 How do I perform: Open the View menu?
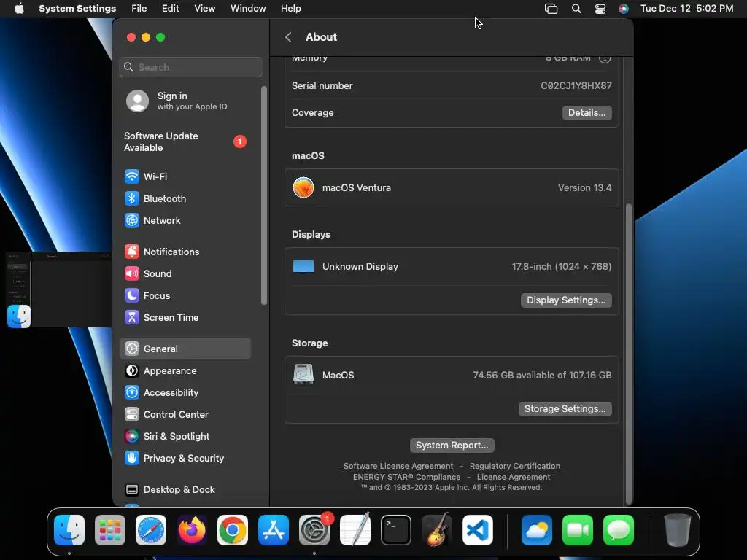tap(204, 9)
